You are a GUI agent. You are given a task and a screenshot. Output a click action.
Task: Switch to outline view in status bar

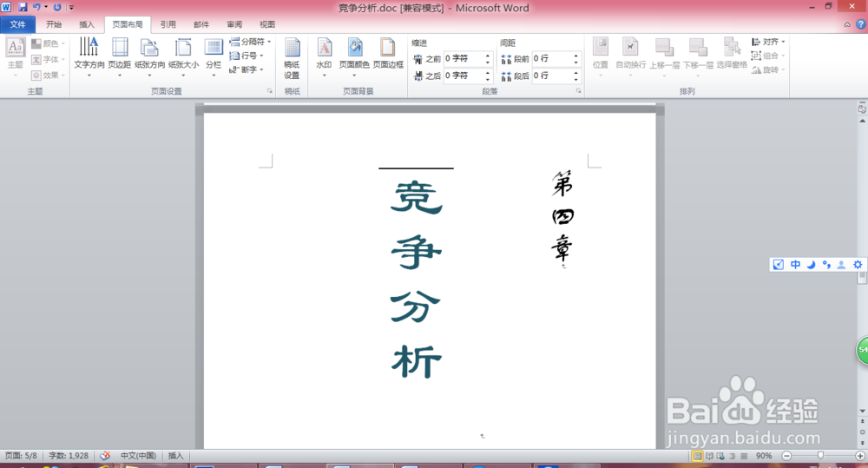point(733,456)
